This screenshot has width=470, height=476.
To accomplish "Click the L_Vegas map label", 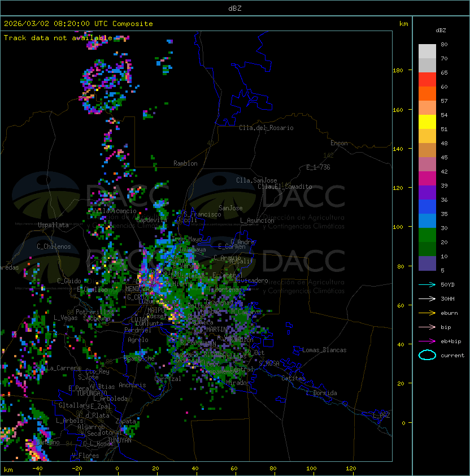I will click(66, 318).
